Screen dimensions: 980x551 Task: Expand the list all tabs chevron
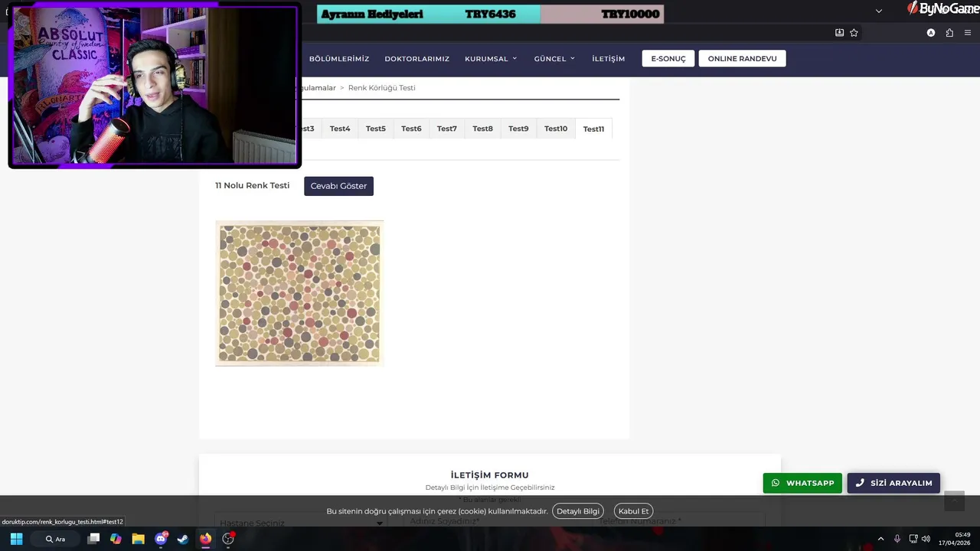coord(879,11)
